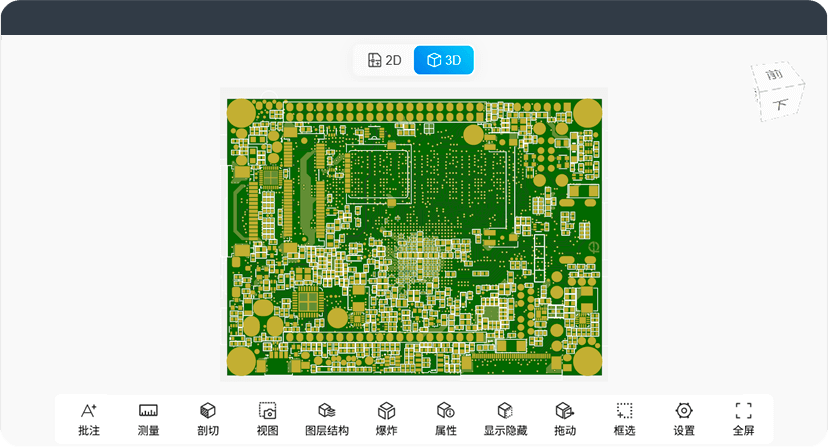Enable 框选 box selection mode
Screen dimensions: 828x447
tap(624, 418)
